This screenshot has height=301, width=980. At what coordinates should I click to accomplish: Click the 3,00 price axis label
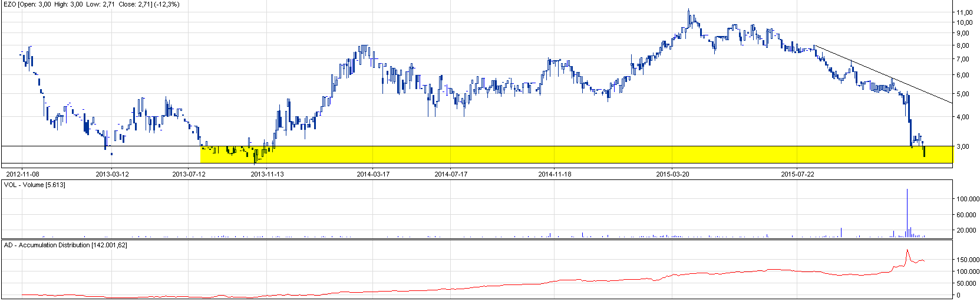pos(963,146)
